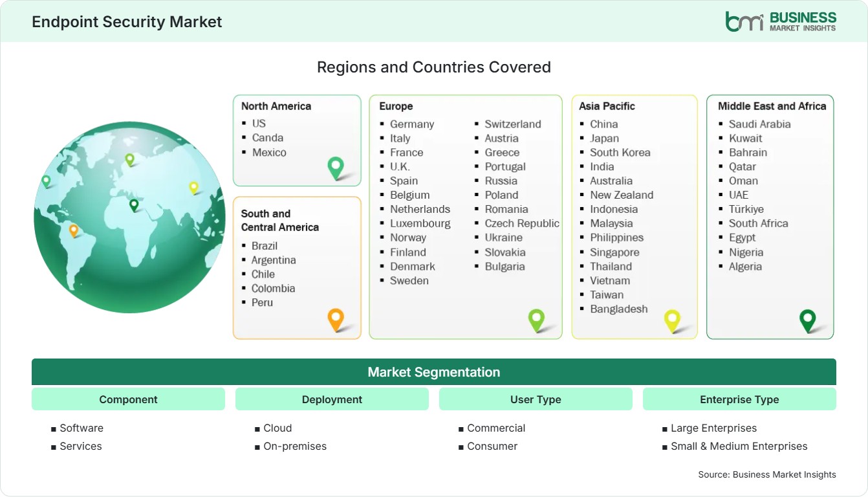Click the light green pin on globe over Europe
The width and height of the screenshot is (868, 497).
pos(129,159)
